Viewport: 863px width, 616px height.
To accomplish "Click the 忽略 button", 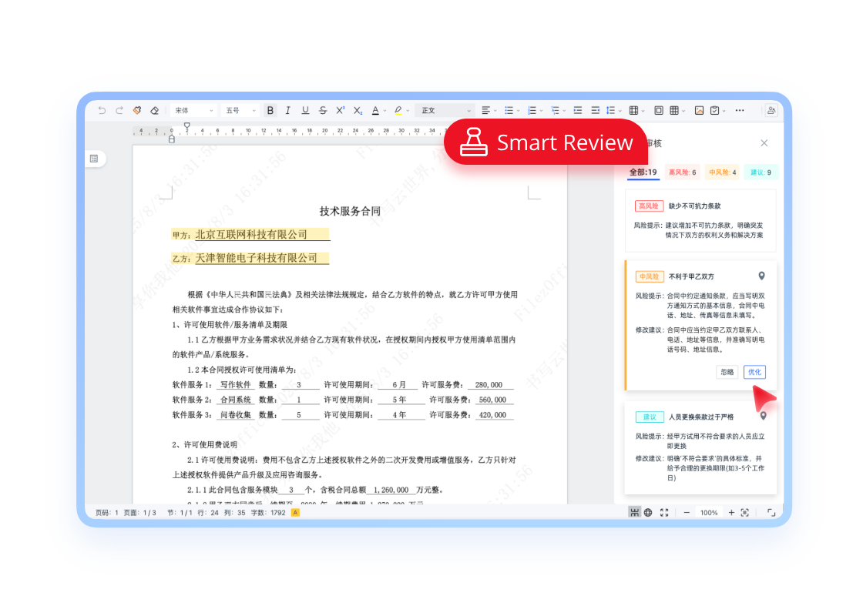I will [x=727, y=372].
